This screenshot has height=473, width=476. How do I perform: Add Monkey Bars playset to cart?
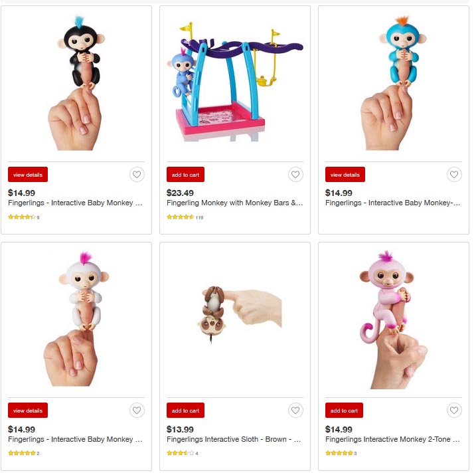tap(185, 174)
